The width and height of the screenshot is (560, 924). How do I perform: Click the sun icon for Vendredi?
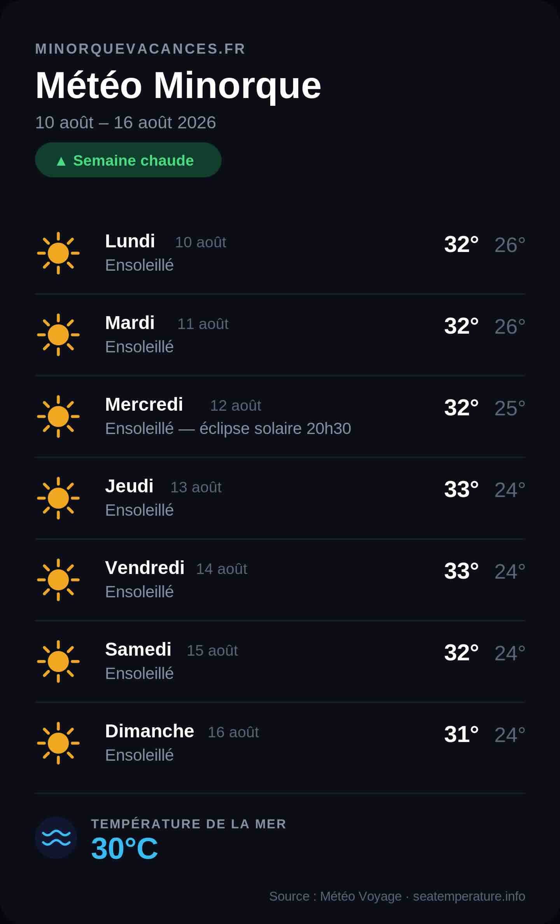[x=58, y=580]
